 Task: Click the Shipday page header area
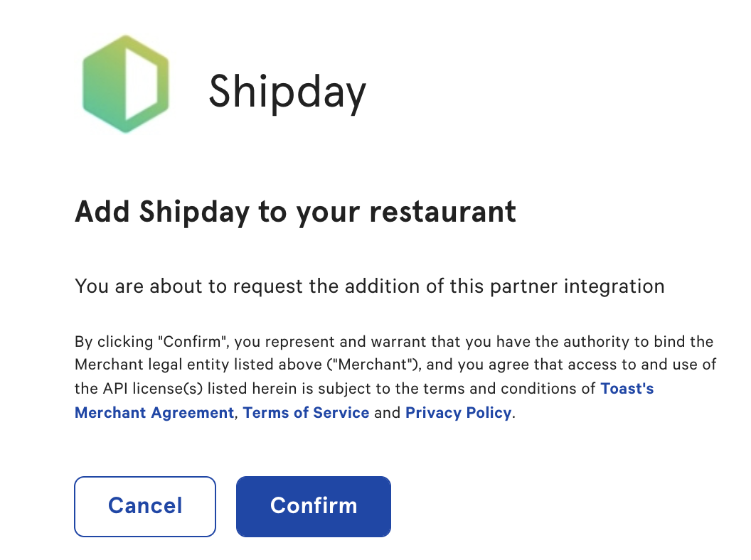point(220,84)
